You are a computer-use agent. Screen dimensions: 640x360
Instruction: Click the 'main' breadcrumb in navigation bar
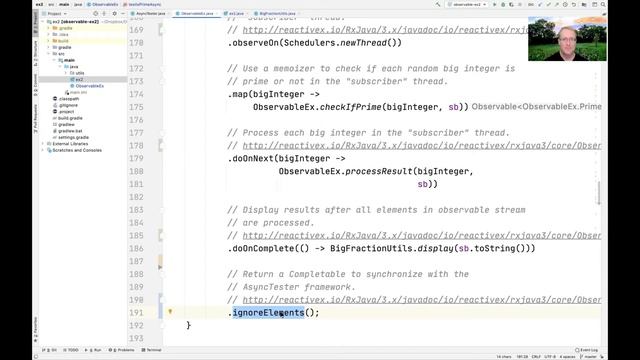click(64, 4)
